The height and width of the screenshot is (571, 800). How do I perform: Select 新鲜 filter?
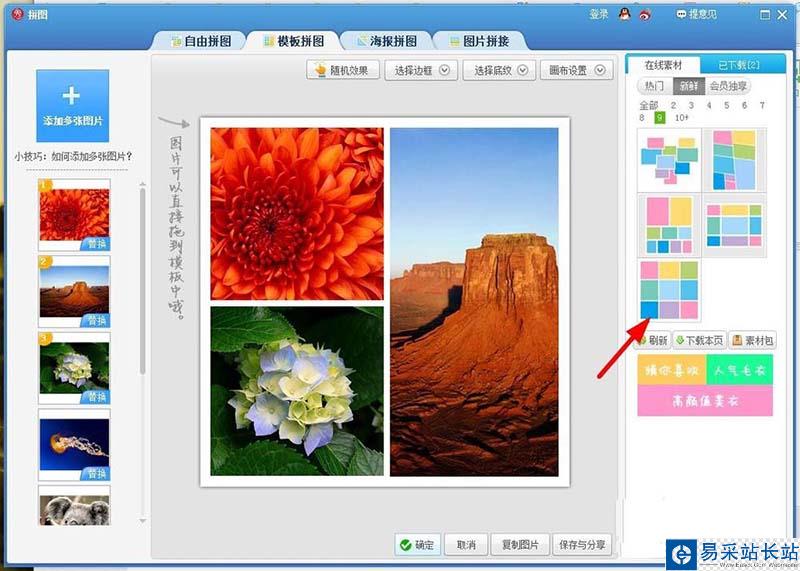[x=689, y=86]
